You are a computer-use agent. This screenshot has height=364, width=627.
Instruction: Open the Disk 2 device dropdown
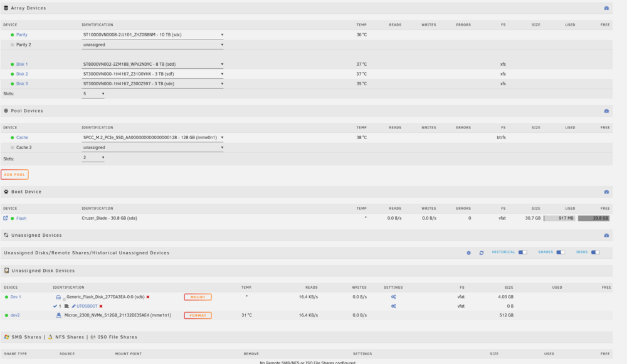pyautogui.click(x=152, y=74)
